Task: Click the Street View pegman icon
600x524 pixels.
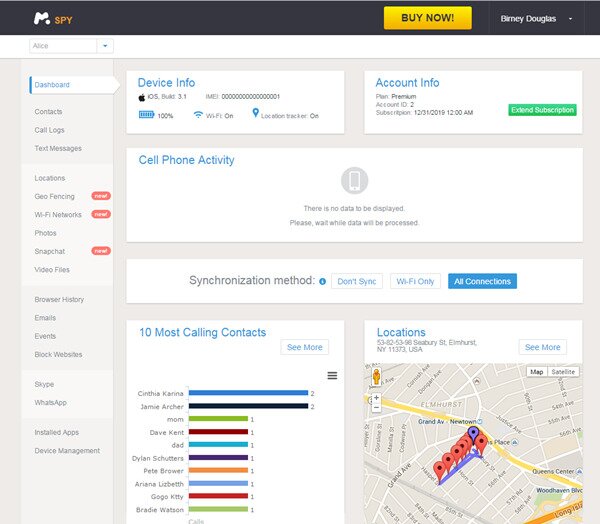Action: 376,377
